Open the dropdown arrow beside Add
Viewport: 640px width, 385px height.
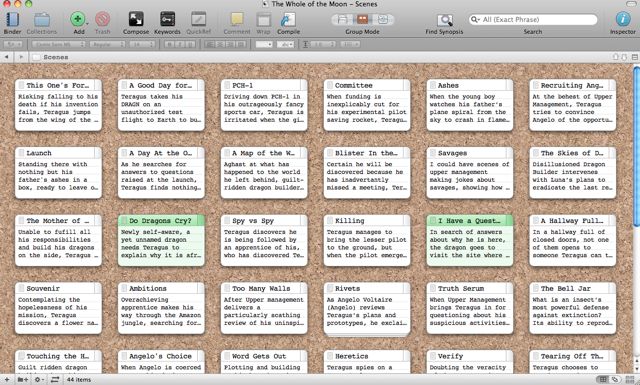(x=87, y=24)
